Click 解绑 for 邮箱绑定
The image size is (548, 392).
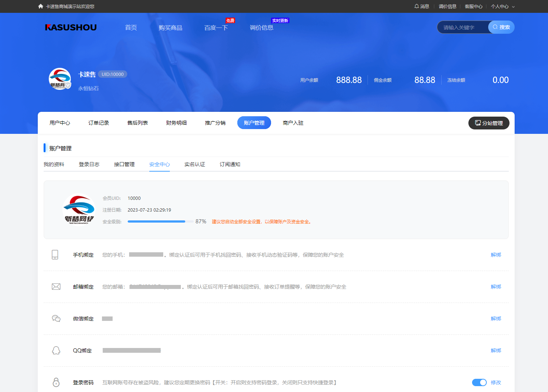point(496,287)
